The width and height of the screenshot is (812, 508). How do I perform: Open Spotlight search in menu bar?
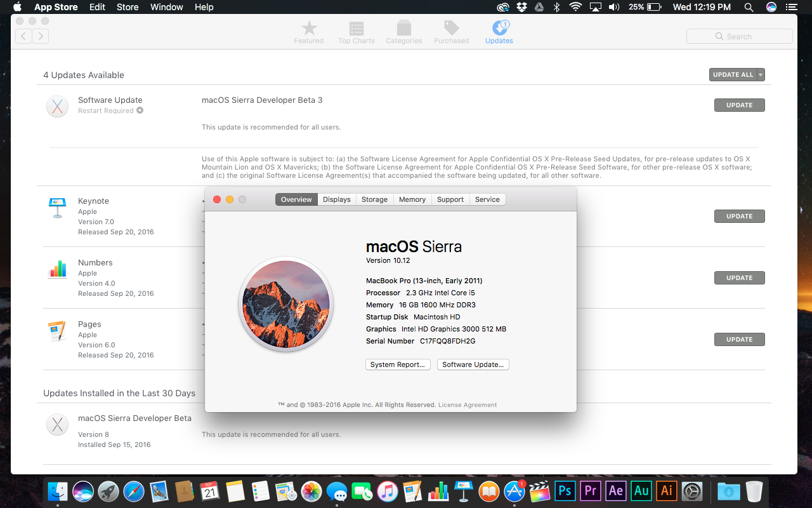coord(749,7)
